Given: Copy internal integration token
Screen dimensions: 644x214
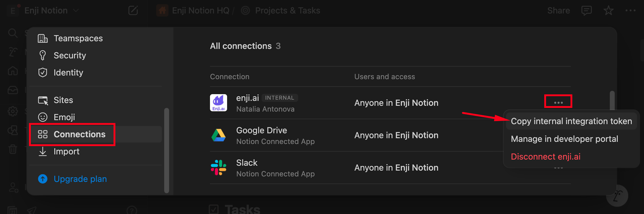Looking at the screenshot, I should tap(571, 121).
